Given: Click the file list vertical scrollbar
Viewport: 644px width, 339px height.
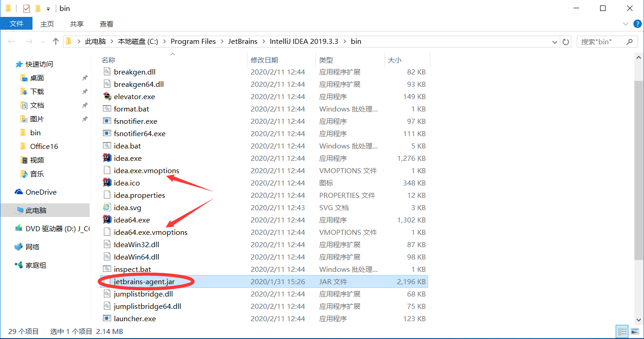Looking at the screenshot, I should coord(639,170).
